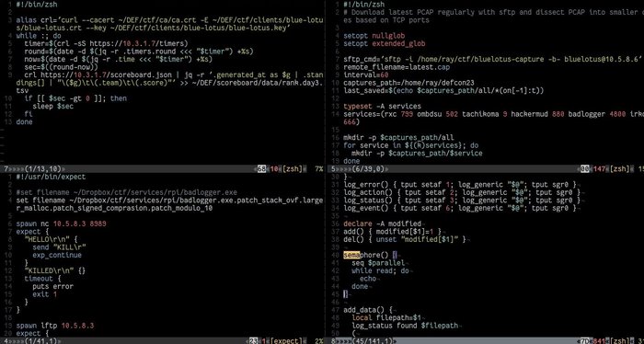
Task: Click the 'timeout {' line
Action: tap(42, 279)
